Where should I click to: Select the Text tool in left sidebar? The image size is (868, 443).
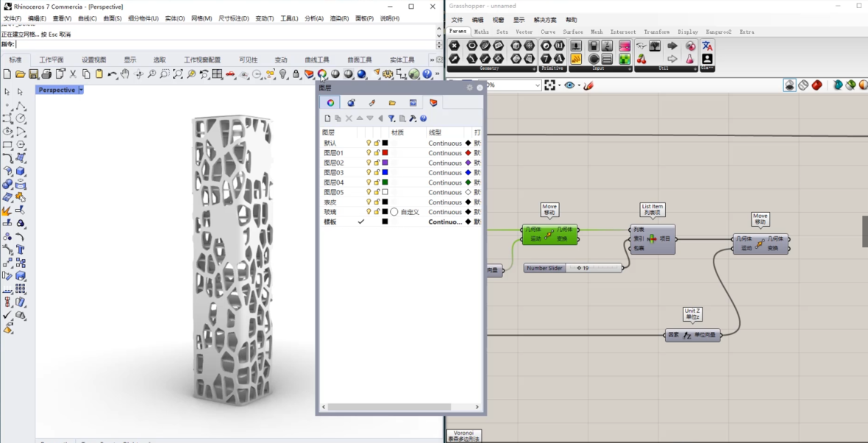tap(21, 249)
